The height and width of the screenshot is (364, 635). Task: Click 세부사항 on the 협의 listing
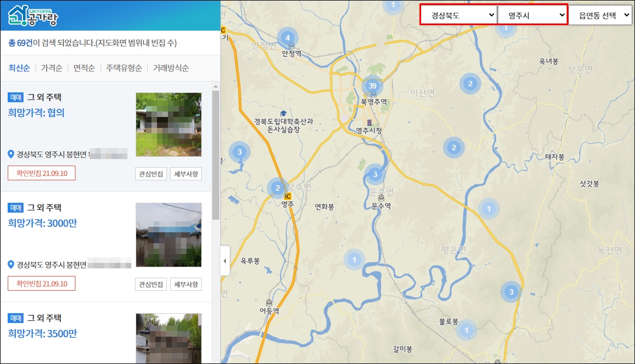(x=186, y=174)
